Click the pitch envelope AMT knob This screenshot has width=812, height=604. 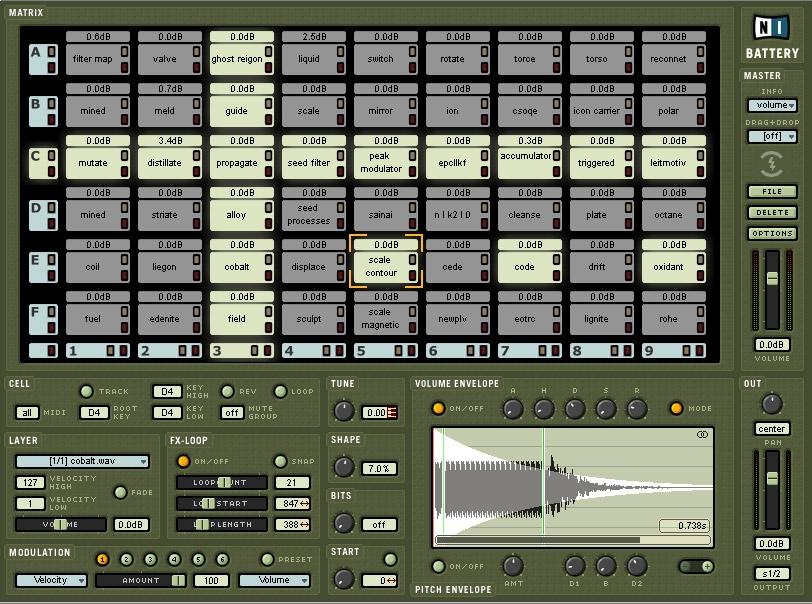(x=513, y=566)
